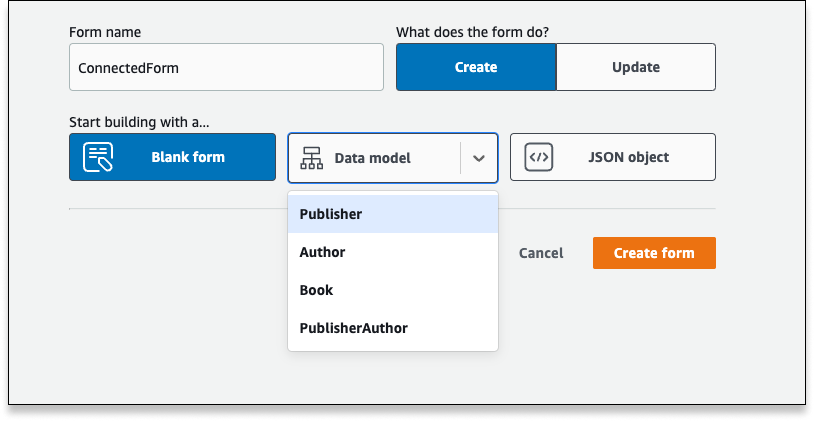Click the JSON object code-brackets icon

click(x=538, y=157)
